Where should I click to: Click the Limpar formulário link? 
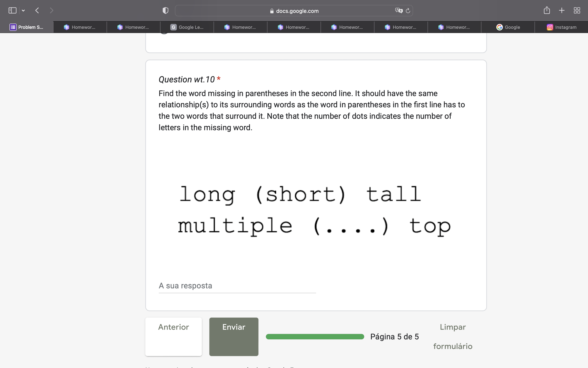click(453, 337)
